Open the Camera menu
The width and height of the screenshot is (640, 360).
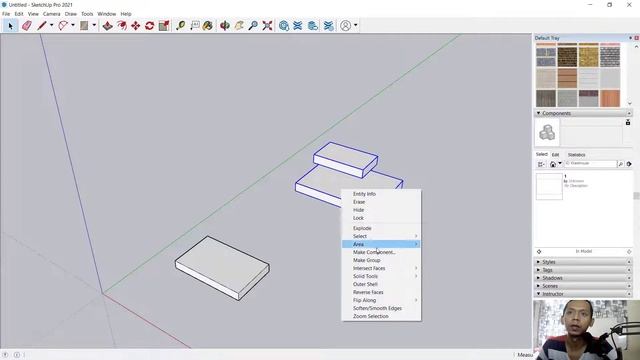coord(51,14)
